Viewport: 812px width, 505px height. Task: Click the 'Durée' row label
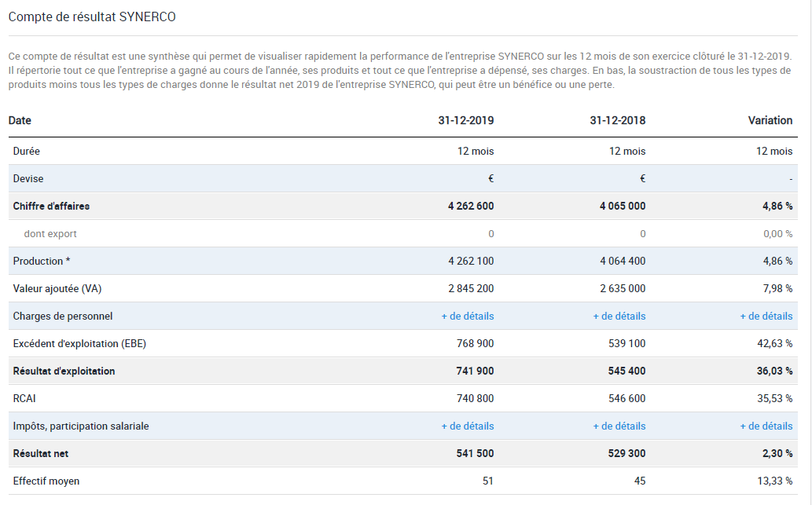[27, 151]
